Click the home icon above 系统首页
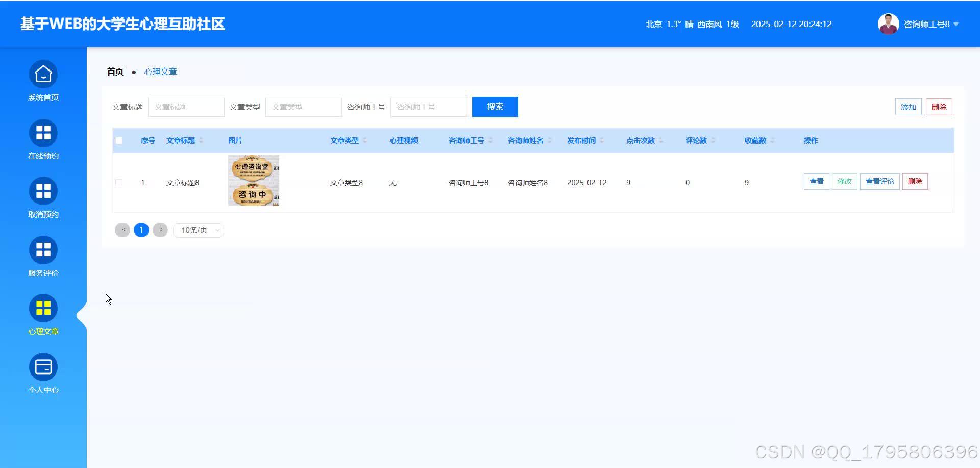 43,74
